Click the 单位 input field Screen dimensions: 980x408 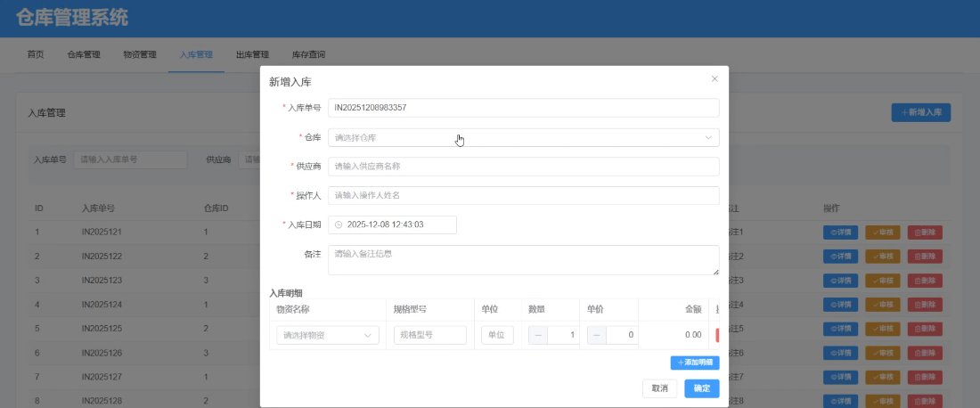pos(497,335)
